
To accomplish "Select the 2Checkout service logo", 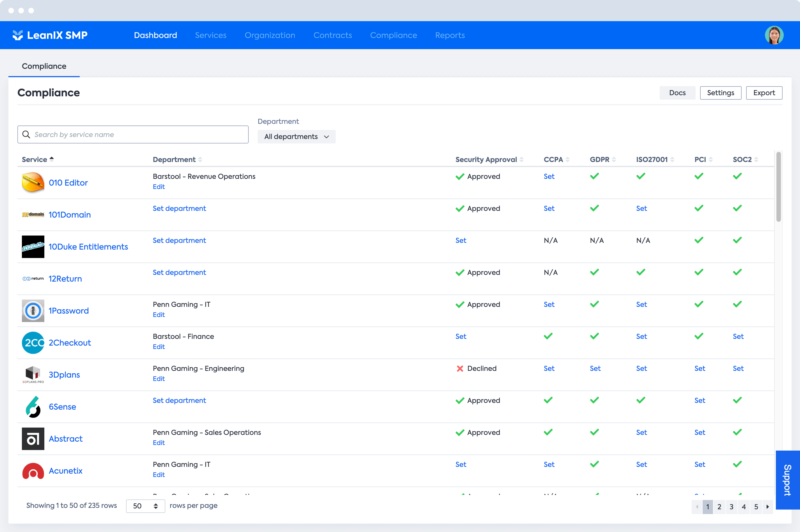I will 33,342.
